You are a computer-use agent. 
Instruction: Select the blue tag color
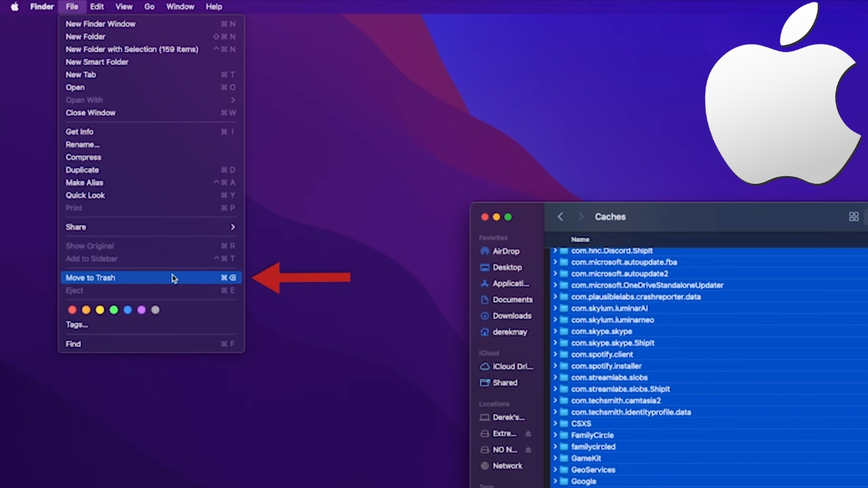[127, 310]
